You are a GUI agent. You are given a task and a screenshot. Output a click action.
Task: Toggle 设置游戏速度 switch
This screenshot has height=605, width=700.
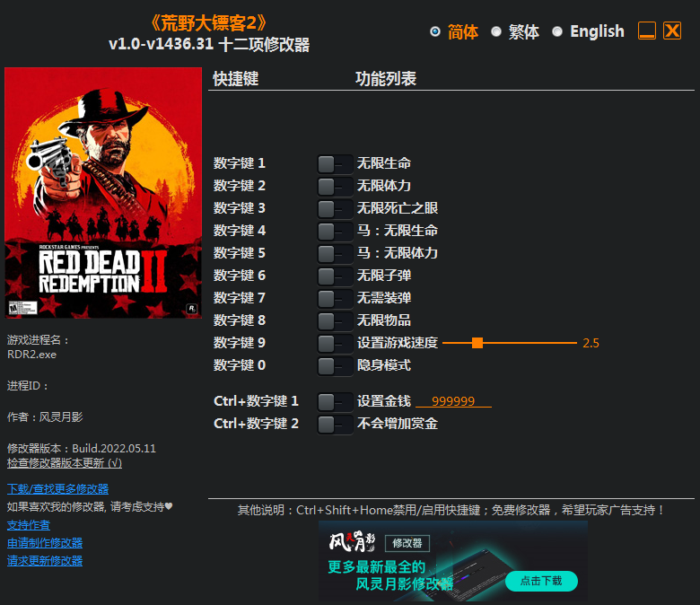[x=335, y=344]
